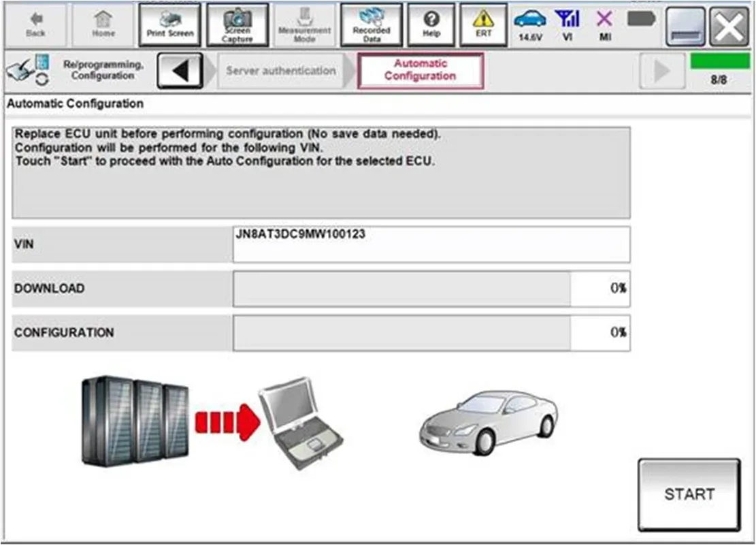Click the Re/programming, Configuration label
This screenshot has width=756, height=546.
coord(103,70)
